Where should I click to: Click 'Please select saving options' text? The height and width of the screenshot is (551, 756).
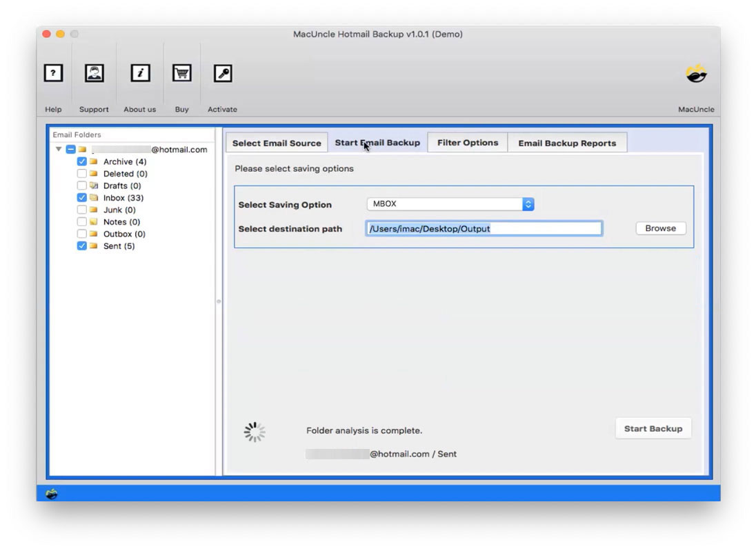click(x=294, y=169)
